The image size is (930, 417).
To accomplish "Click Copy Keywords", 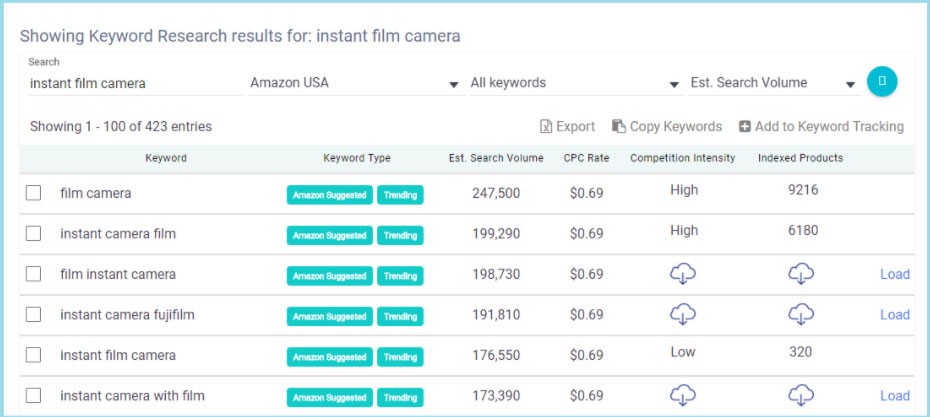I will pos(667,127).
